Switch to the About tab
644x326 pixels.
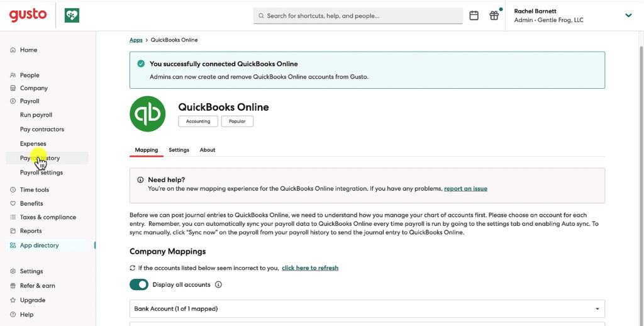coord(208,150)
